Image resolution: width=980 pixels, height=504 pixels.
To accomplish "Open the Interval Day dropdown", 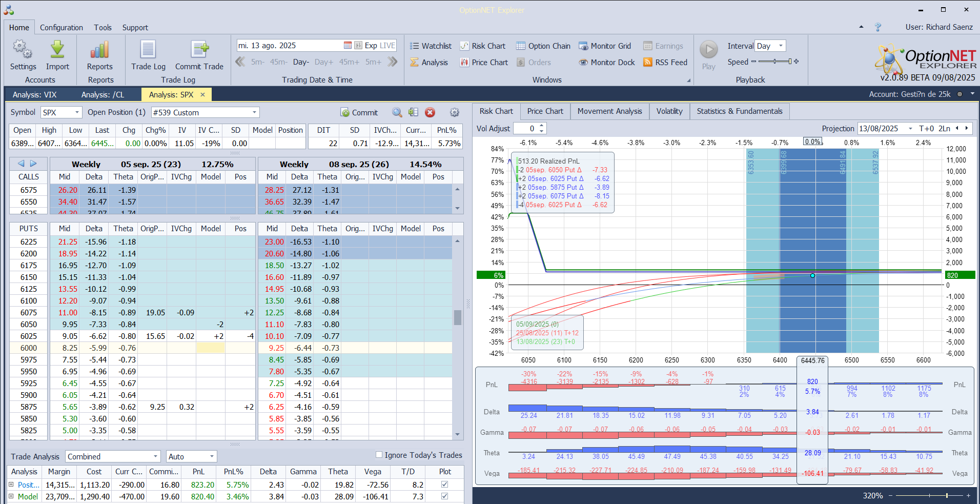I will (781, 46).
